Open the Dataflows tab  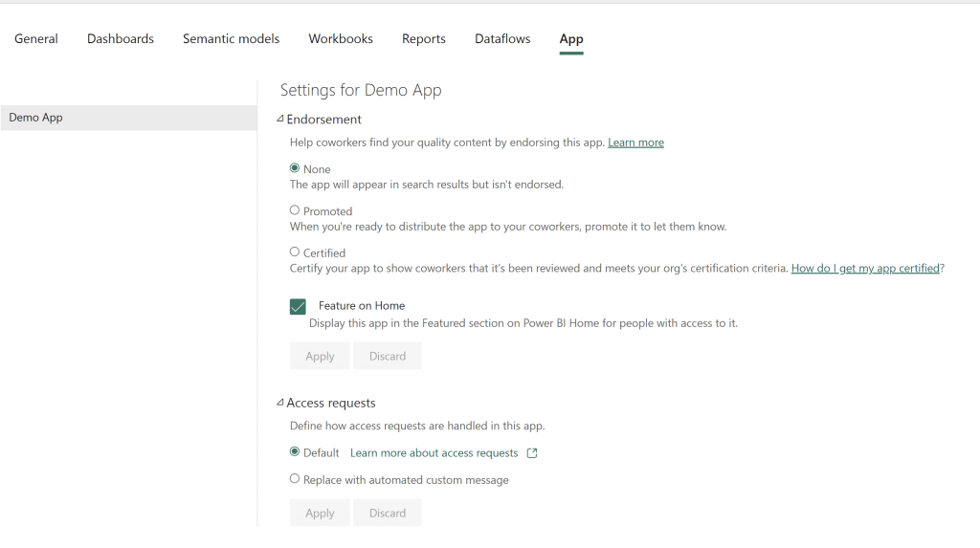pos(502,39)
